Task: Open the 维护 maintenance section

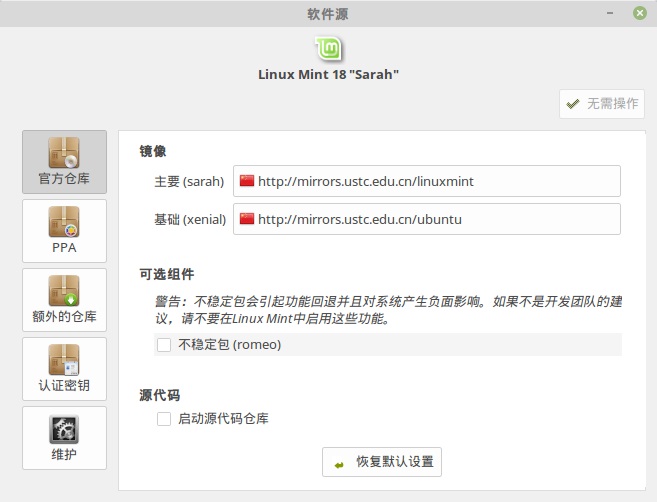Action: (64, 438)
